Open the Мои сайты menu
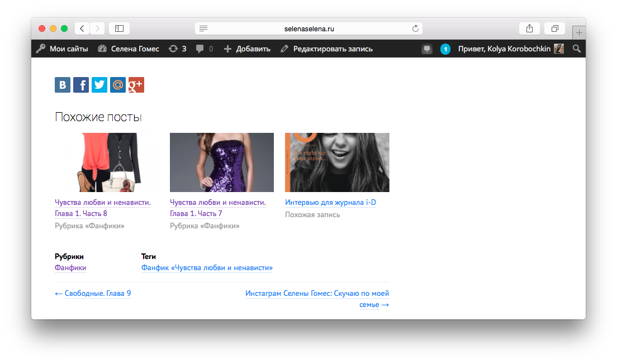 (x=62, y=49)
